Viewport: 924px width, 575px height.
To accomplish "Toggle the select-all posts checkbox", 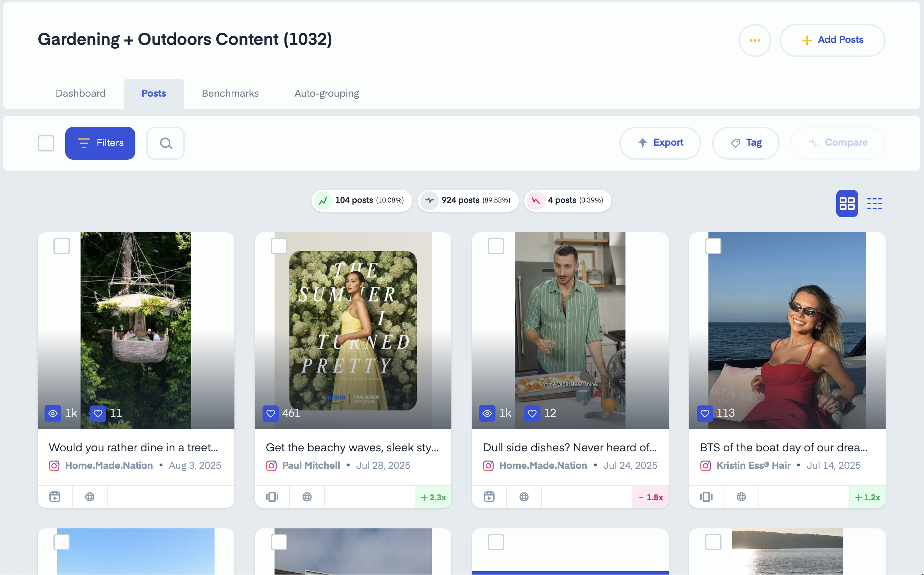I will [x=46, y=143].
